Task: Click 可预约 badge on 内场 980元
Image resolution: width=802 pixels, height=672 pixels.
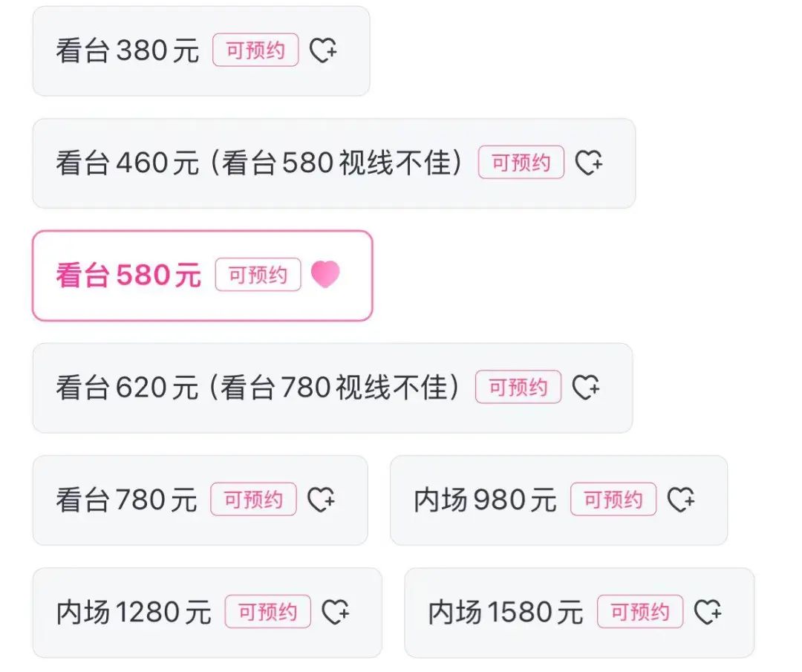Action: (x=613, y=499)
